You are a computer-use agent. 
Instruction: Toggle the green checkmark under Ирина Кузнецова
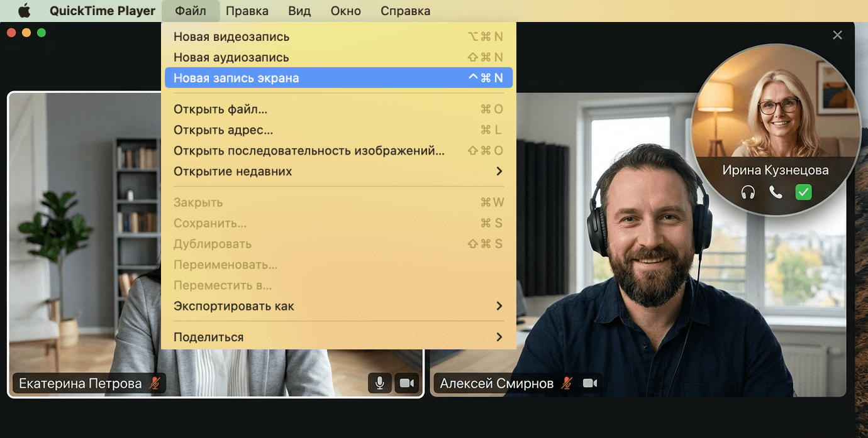803,192
